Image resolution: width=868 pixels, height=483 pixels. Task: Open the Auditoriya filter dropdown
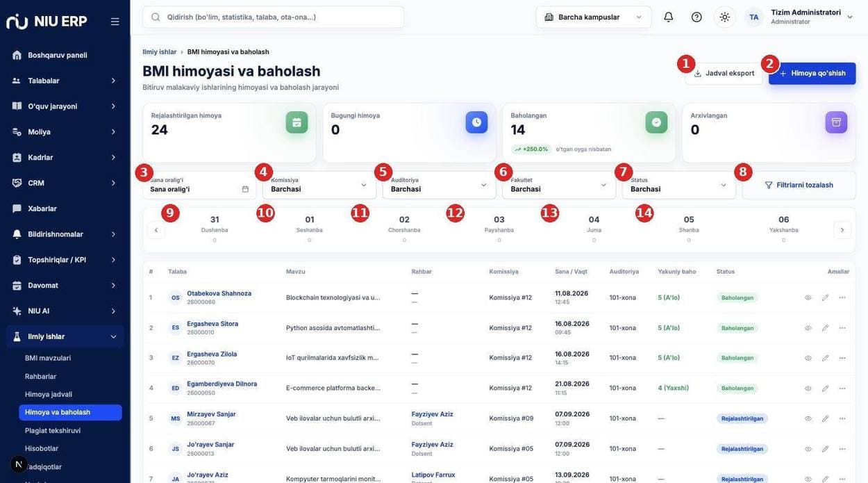[x=440, y=186]
